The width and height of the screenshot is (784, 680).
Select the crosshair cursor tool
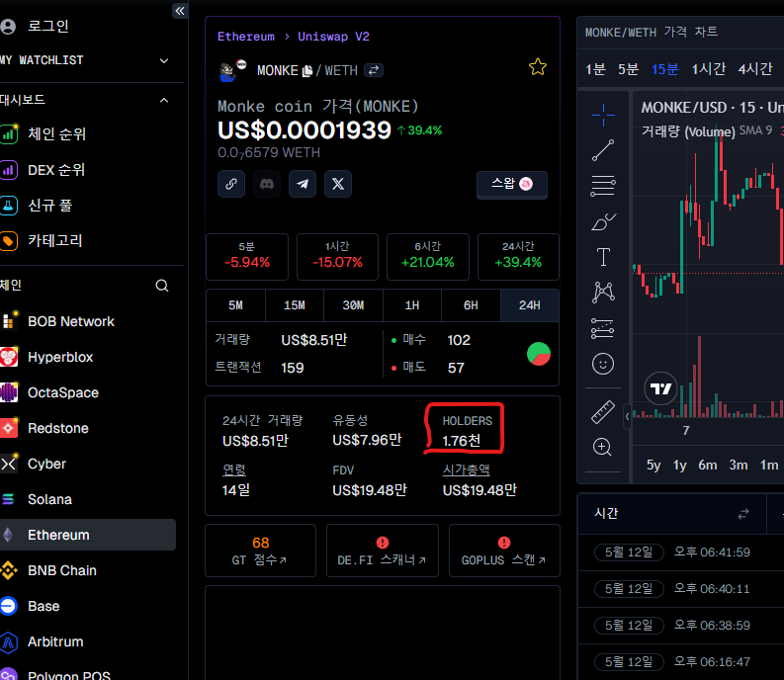603,115
